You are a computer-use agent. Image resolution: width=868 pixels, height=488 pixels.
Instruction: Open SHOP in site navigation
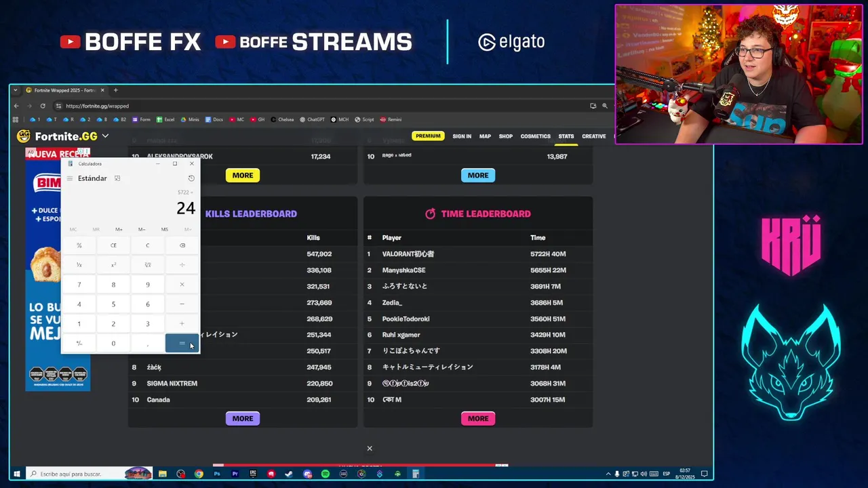pyautogui.click(x=506, y=136)
